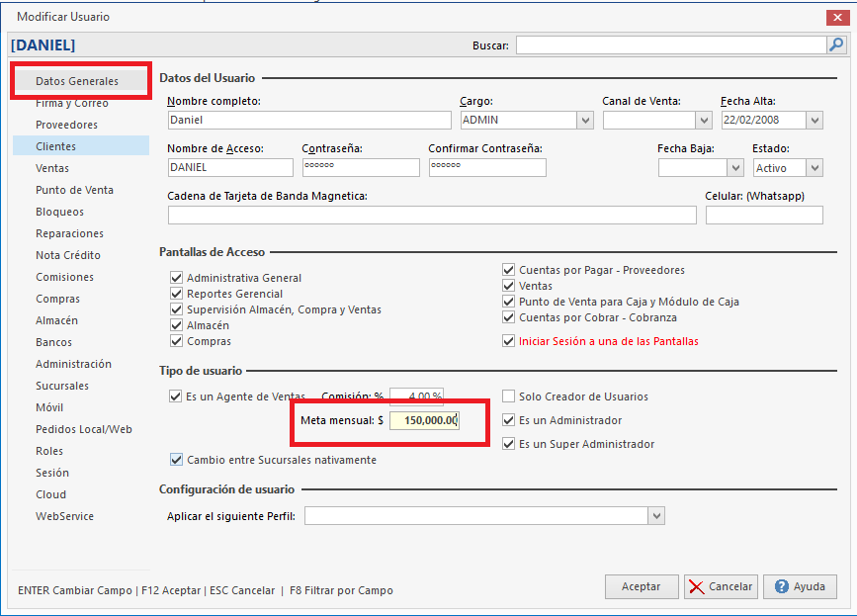Click Cadena de Tarjeta de Banda Magnetica field
This screenshot has height=616, width=857.
[x=432, y=215]
